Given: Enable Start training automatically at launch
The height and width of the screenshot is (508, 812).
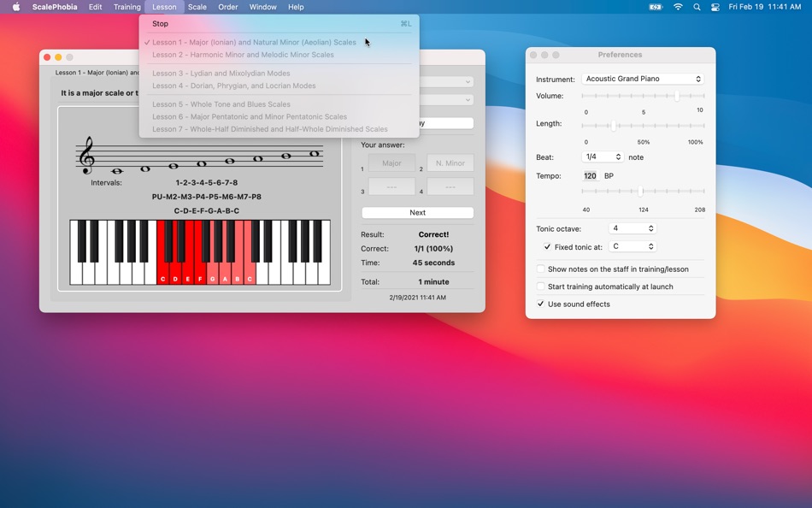Looking at the screenshot, I should pos(541,286).
